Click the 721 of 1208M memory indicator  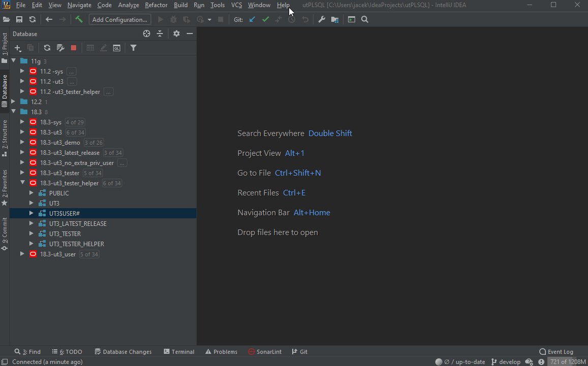pos(568,362)
